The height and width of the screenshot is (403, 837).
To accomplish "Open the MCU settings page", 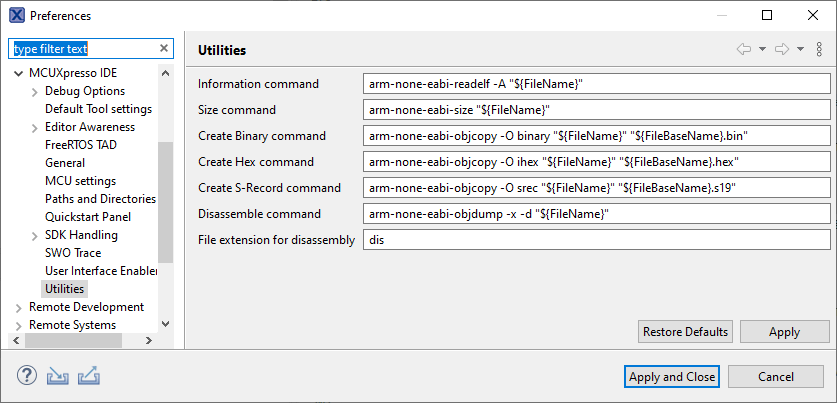I will tap(80, 181).
